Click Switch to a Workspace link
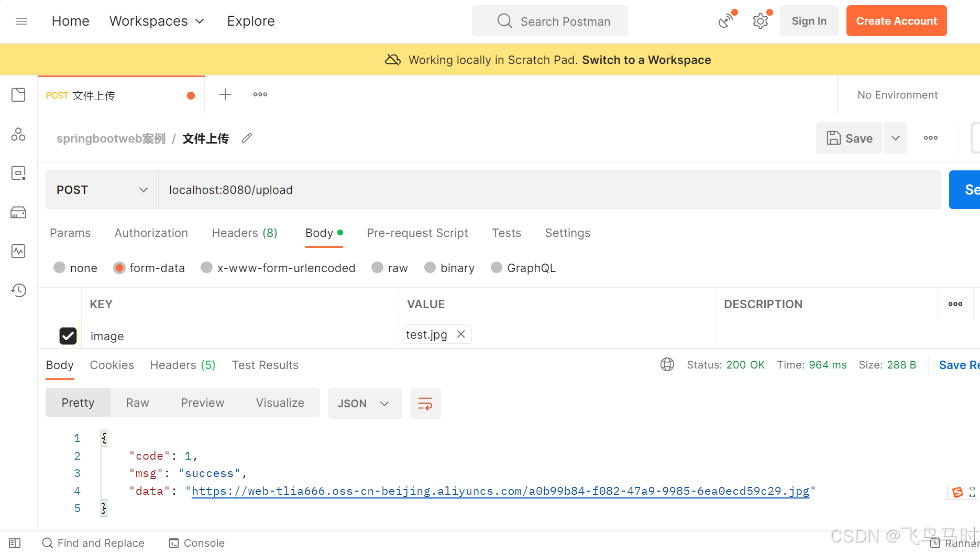 (646, 60)
